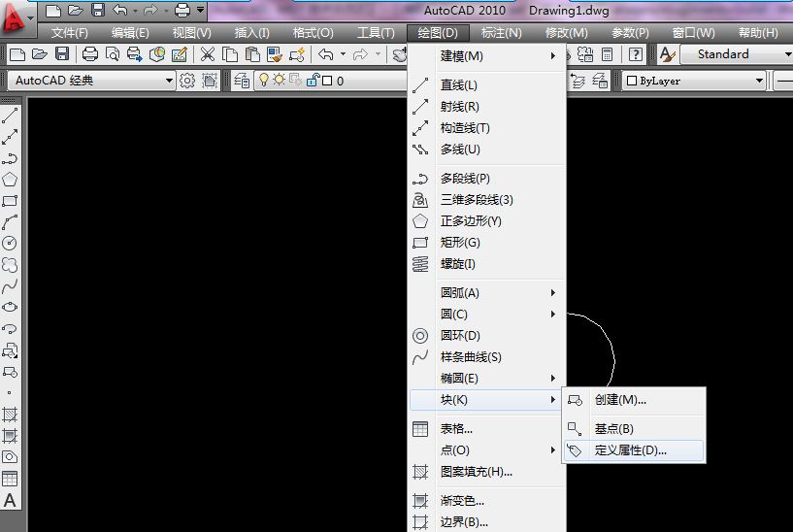Open the 帮助(H) menu
Screen dimensions: 793x532
758,33
